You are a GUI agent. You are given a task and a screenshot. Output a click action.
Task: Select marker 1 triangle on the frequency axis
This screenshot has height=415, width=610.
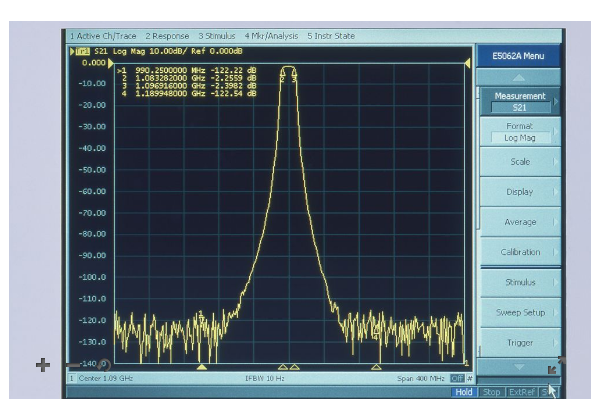pyautogui.click(x=202, y=367)
